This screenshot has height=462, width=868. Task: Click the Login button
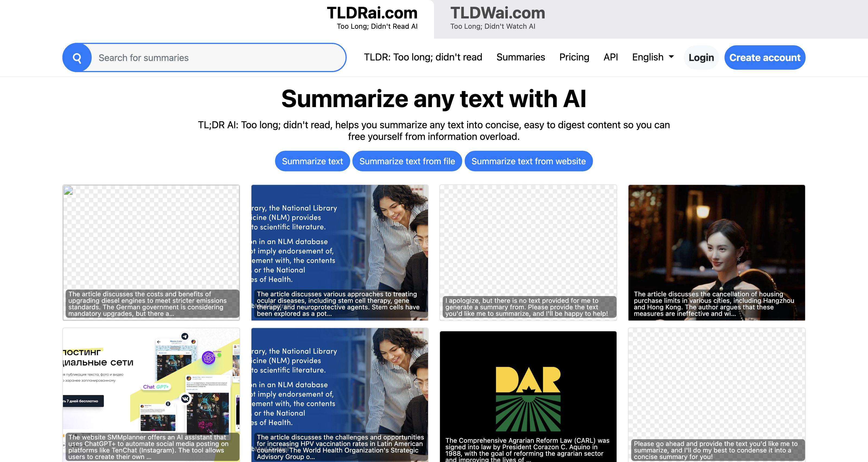click(x=701, y=57)
